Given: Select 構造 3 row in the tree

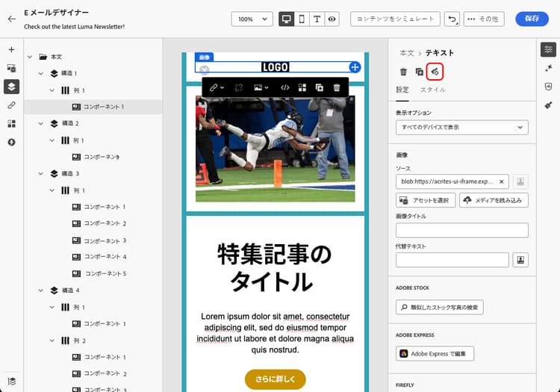Looking at the screenshot, I should pyautogui.click(x=93, y=173).
